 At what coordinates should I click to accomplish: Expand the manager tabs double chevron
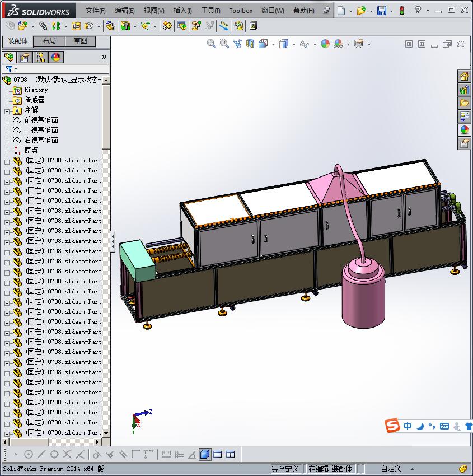point(104,57)
